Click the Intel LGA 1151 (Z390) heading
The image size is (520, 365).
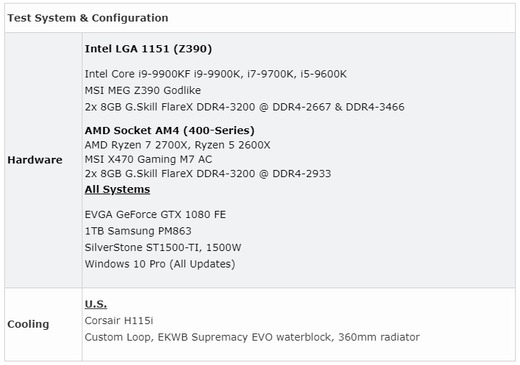[148, 49]
